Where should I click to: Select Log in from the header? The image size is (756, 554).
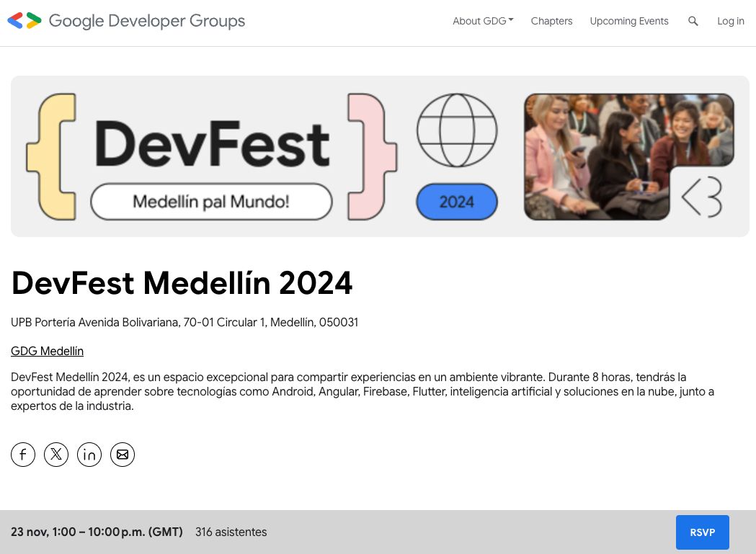tap(730, 21)
